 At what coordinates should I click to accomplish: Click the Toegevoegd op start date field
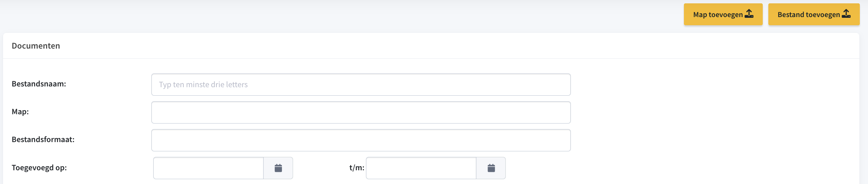[x=208, y=168]
